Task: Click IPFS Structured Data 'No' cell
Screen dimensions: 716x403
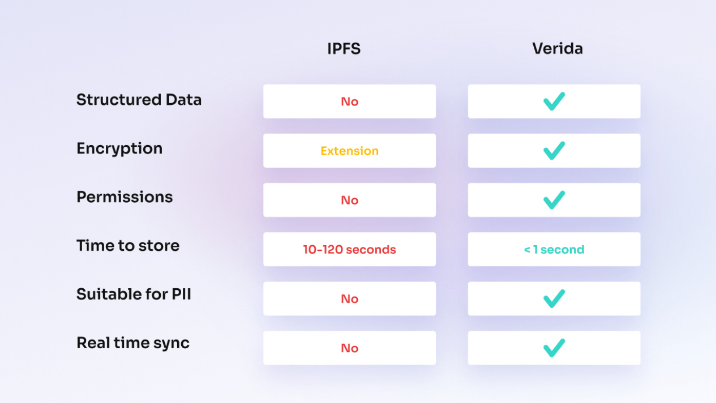Action: pos(349,101)
